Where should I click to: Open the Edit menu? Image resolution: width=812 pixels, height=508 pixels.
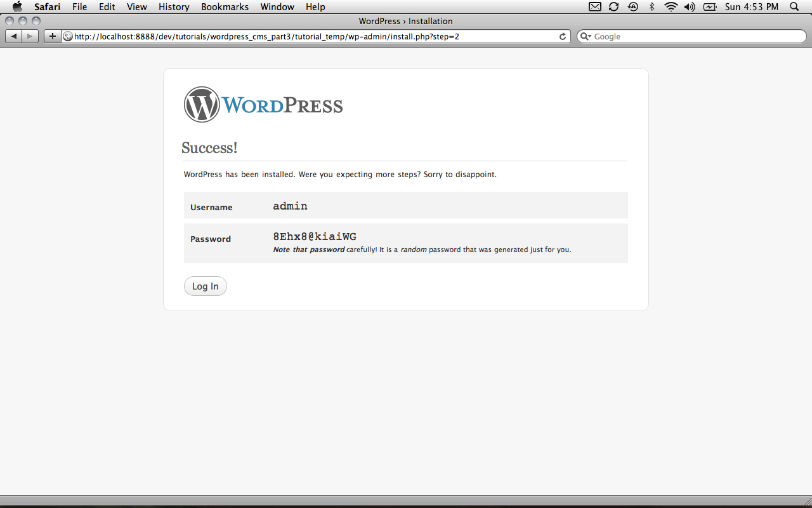point(107,7)
